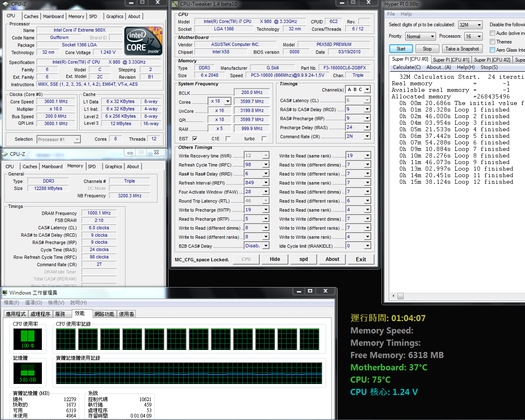This screenshot has height=420, width=525.
Task: Click the second CPU-Z window title icon
Action: pos(5,154)
